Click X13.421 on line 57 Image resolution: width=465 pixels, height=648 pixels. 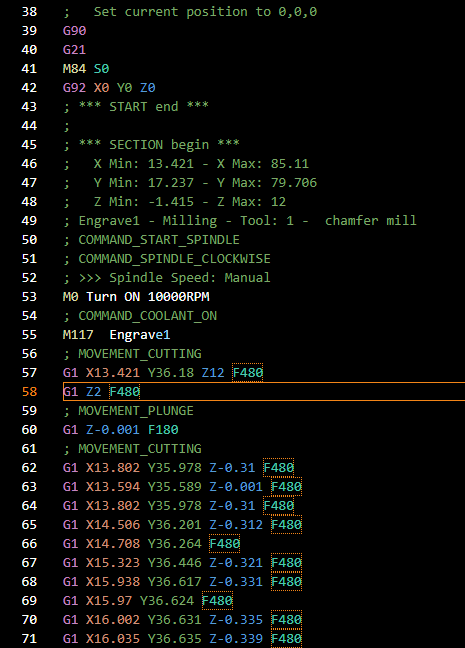[113, 373]
